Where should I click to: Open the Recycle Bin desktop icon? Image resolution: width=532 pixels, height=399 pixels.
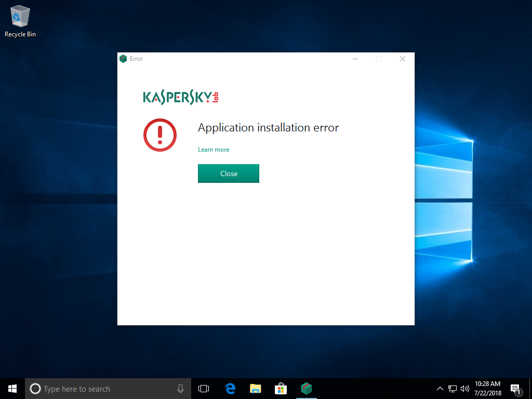[20, 21]
